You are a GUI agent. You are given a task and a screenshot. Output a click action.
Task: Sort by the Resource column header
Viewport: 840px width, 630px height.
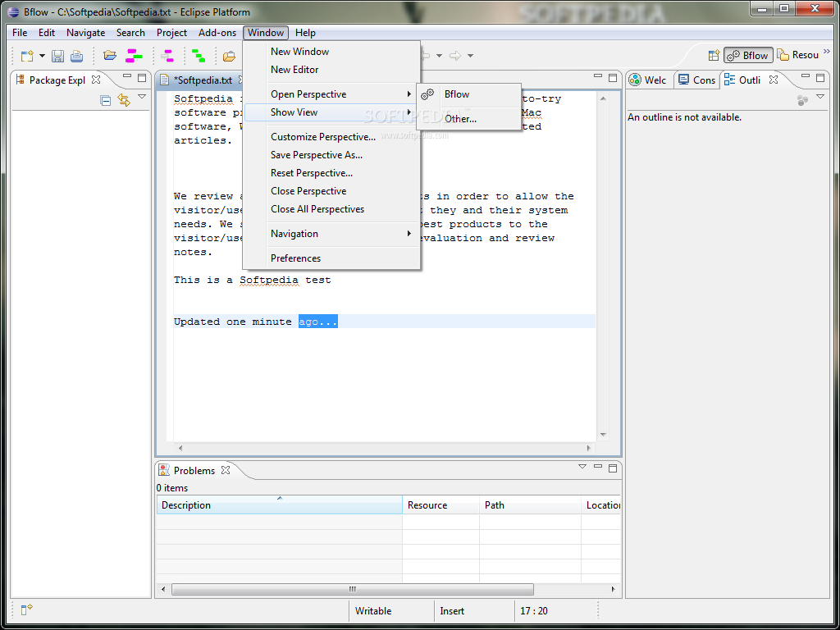441,504
